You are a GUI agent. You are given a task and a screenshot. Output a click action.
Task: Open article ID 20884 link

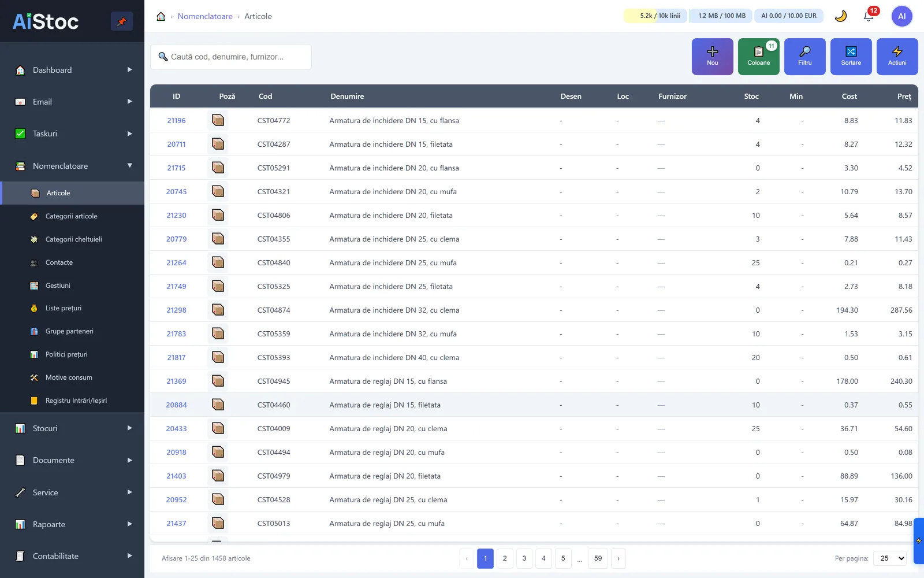[x=176, y=405]
